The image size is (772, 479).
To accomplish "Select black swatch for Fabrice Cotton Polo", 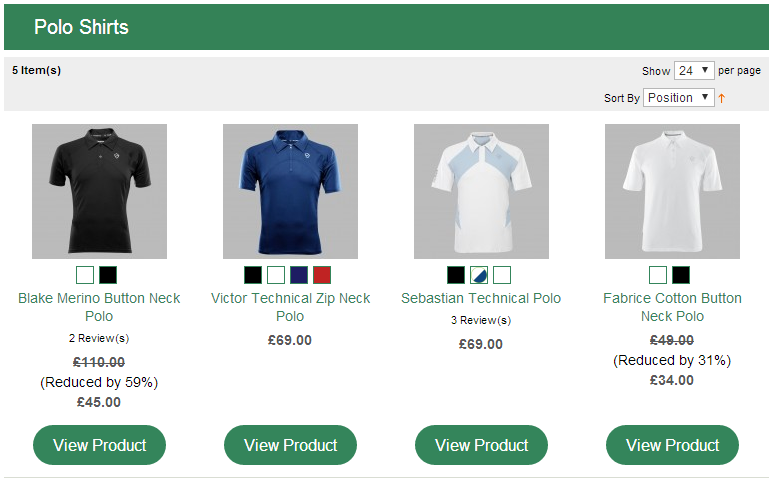I will pyautogui.click(x=681, y=275).
